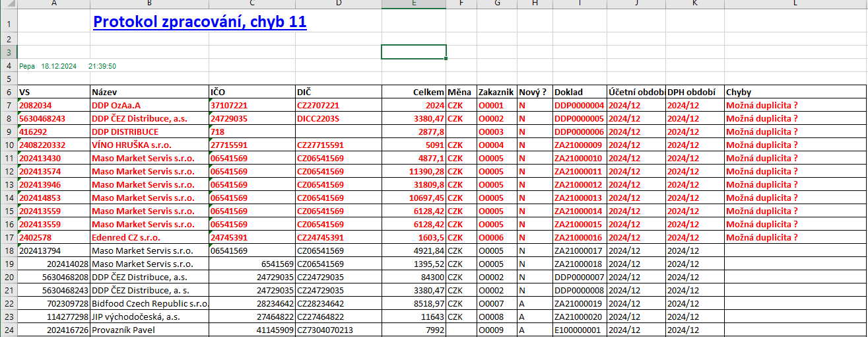The height and width of the screenshot is (337, 868).
Task: Select DIČ cell CZ27715591
Action: tap(338, 145)
